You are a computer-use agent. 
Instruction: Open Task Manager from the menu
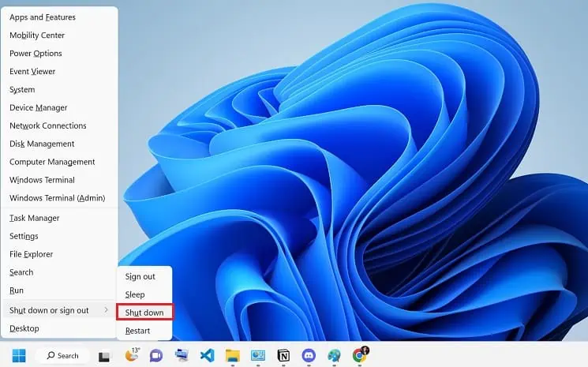coord(34,218)
